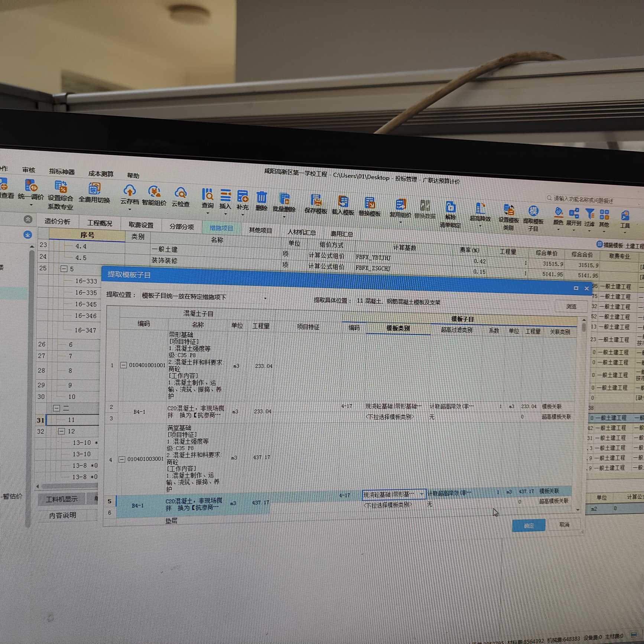Click the 批量删除 icon
Viewport: 644px width, 644px height.
point(284,199)
